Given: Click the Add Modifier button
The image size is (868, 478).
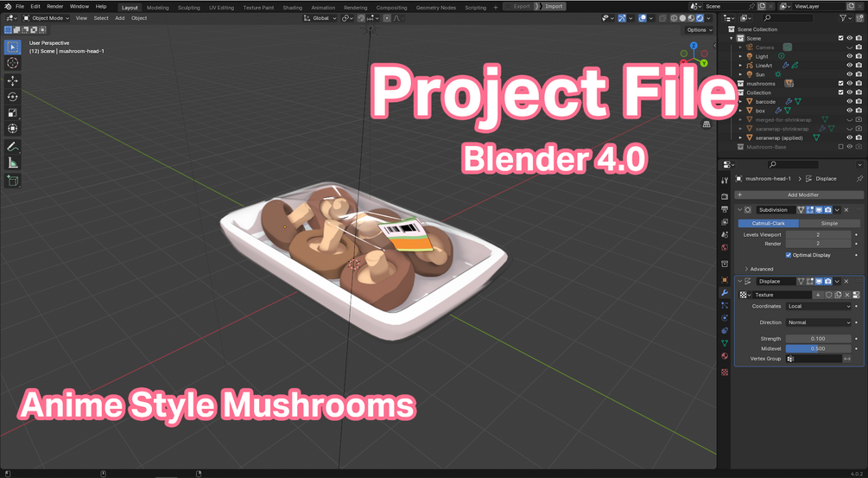Looking at the screenshot, I should 799,195.
